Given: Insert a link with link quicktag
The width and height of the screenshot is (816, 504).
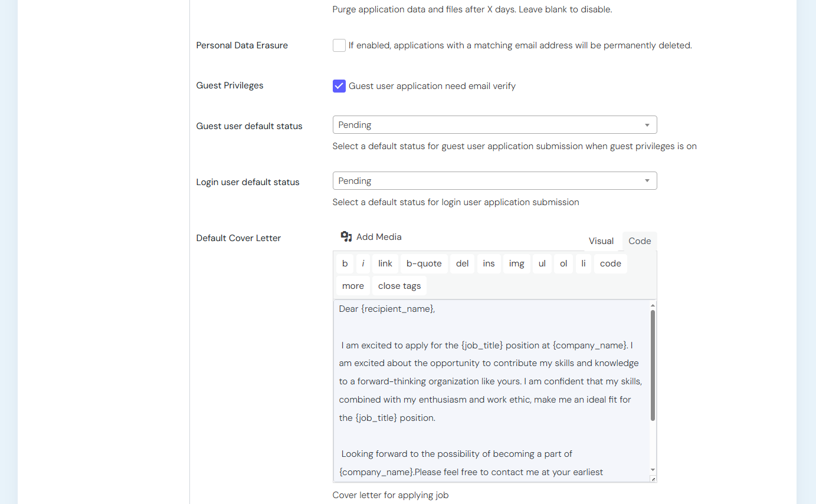Looking at the screenshot, I should coord(385,263).
